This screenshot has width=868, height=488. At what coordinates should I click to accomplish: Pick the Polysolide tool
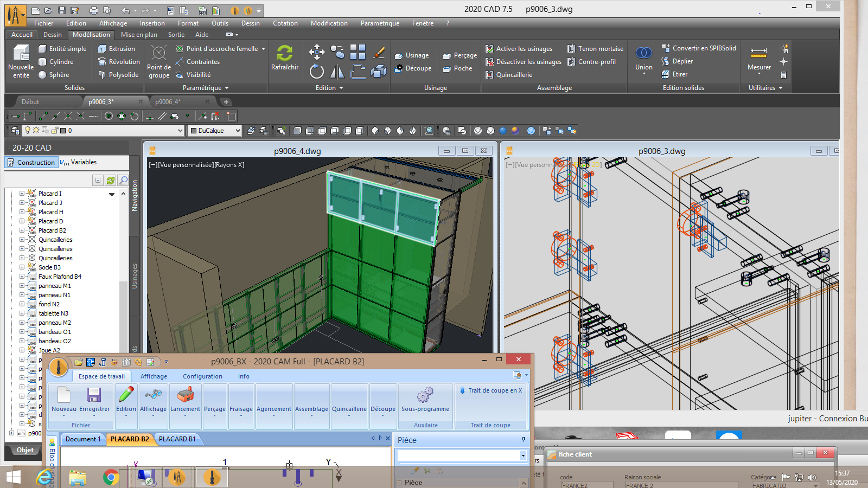coord(118,75)
